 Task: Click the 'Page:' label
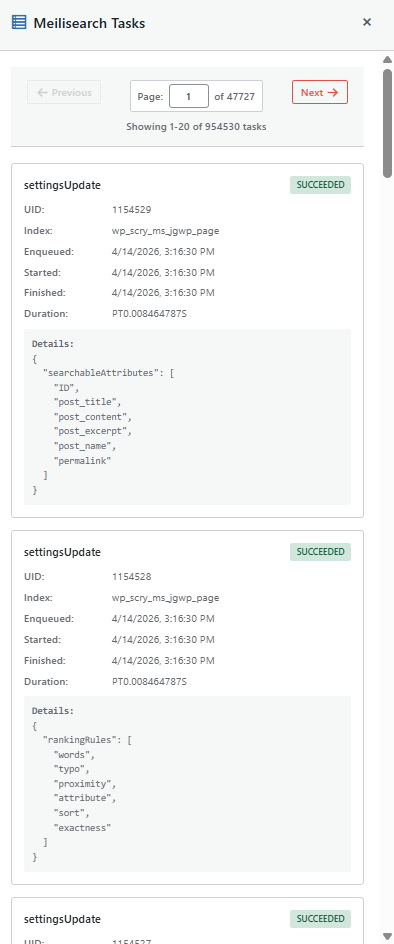[150, 96]
